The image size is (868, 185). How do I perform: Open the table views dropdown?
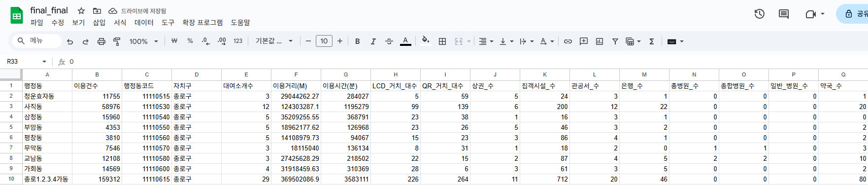click(x=633, y=41)
